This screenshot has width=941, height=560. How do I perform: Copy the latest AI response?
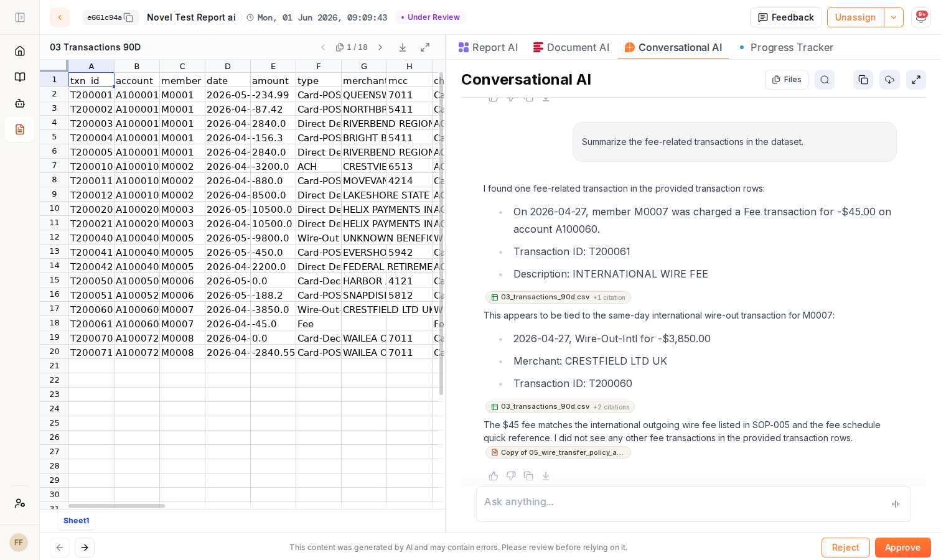pyautogui.click(x=528, y=476)
